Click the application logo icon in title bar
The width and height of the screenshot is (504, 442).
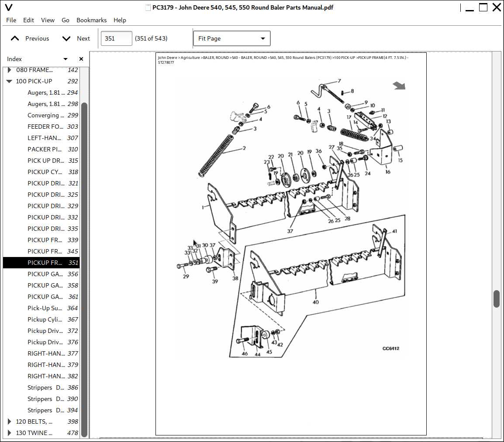point(9,7)
